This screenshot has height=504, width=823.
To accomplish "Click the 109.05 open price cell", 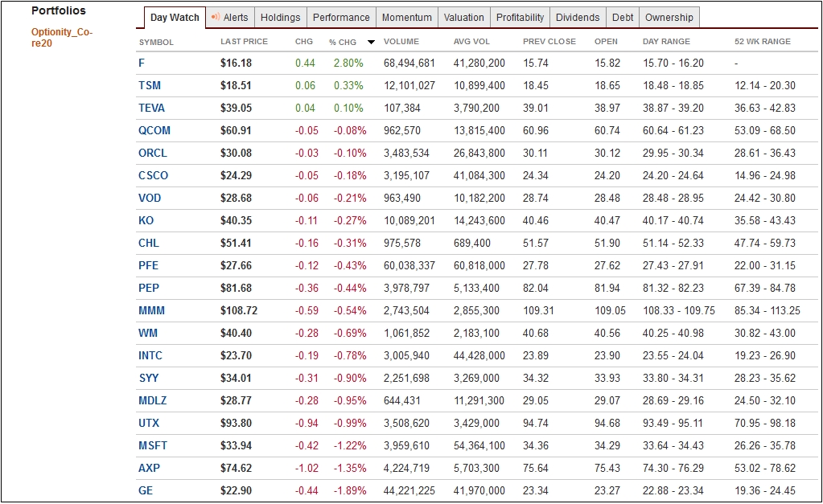I will (610, 311).
